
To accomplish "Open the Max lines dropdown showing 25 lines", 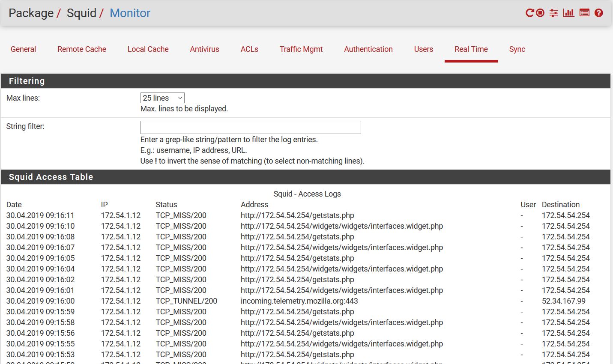I will pyautogui.click(x=162, y=98).
